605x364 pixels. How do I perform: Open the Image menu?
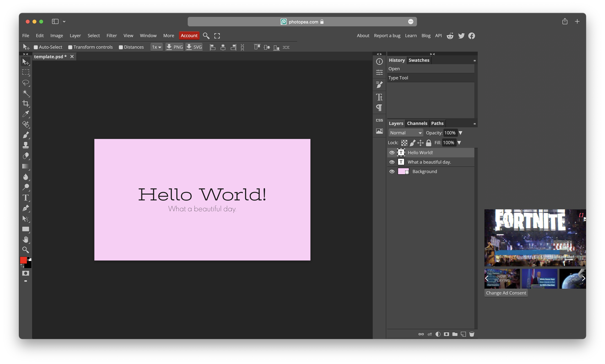point(56,36)
